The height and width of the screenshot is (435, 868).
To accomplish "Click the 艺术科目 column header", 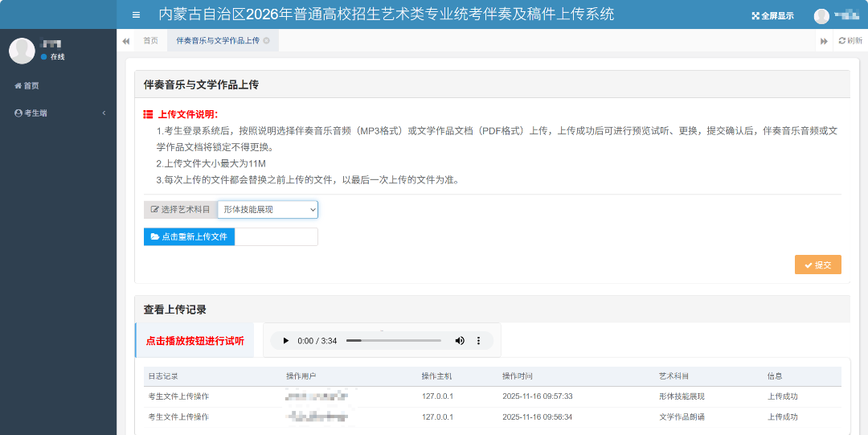I will pos(674,376).
